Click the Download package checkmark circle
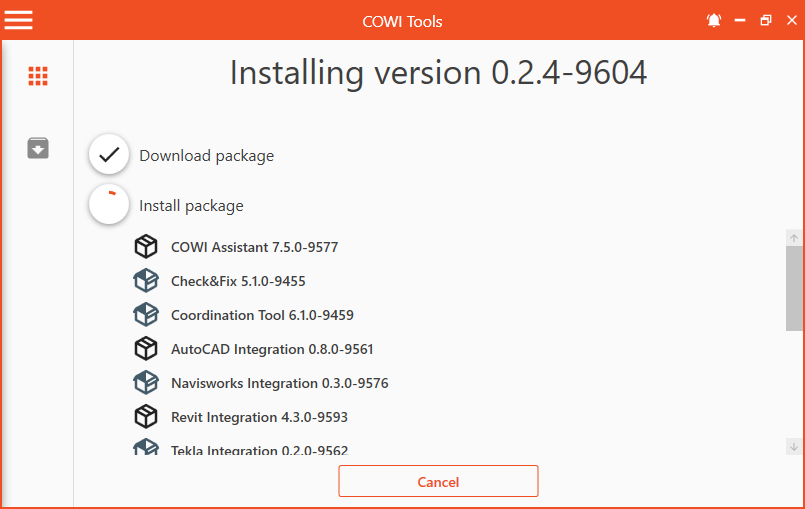805x509 pixels. point(109,155)
